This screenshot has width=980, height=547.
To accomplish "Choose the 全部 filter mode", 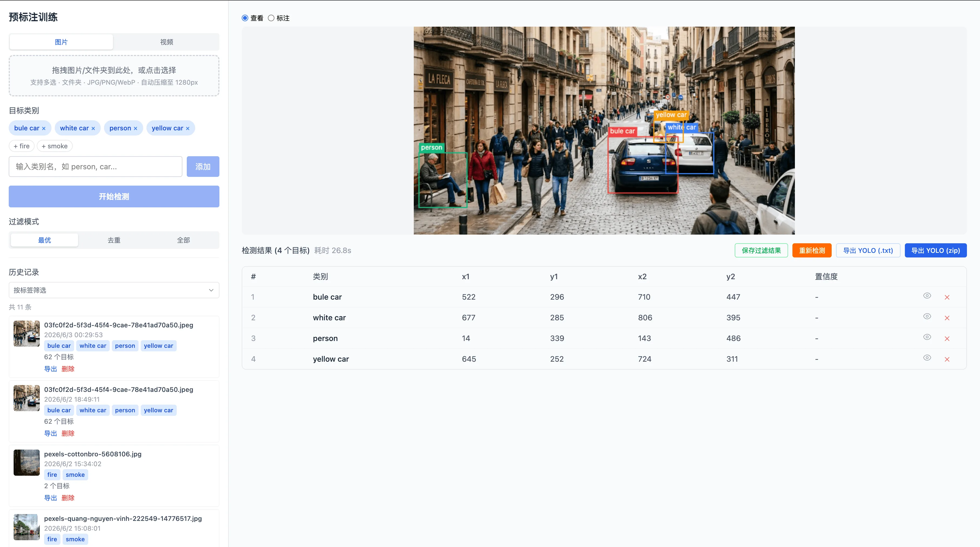I will pos(183,240).
